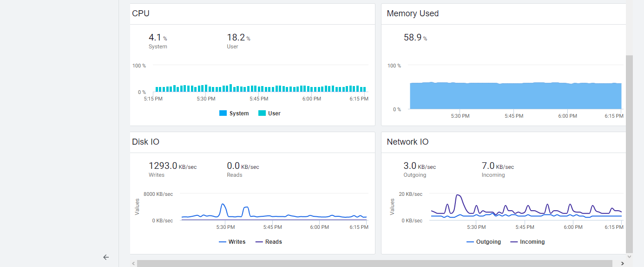Toggle Reads legend in Disk IO chart
The height and width of the screenshot is (267, 644).
[269, 242]
